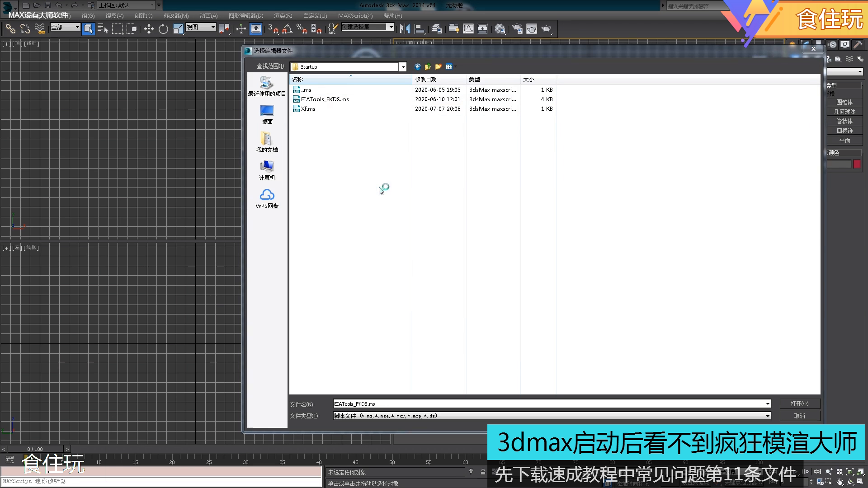868x488 pixels.
Task: Click the Mirror tool
Action: (x=405, y=29)
